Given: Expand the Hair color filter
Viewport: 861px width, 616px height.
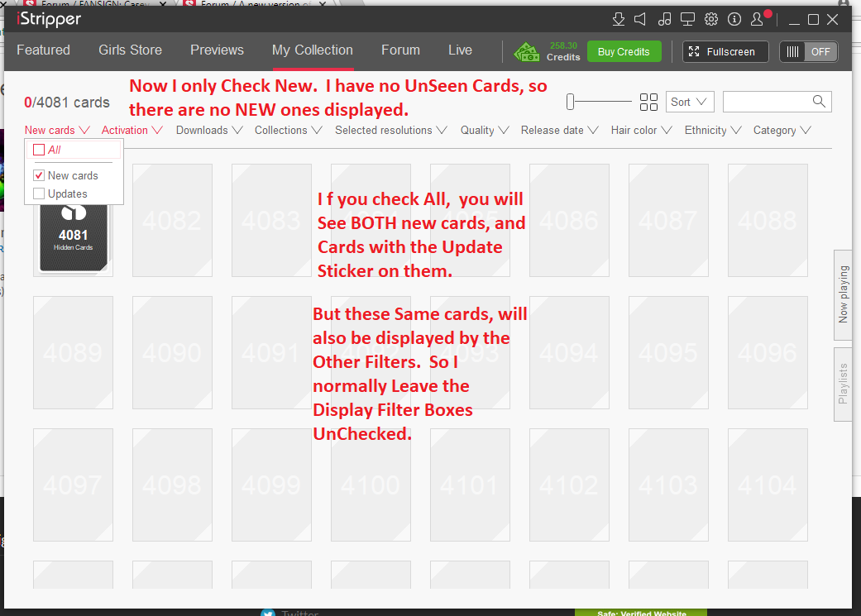Looking at the screenshot, I should click(641, 131).
